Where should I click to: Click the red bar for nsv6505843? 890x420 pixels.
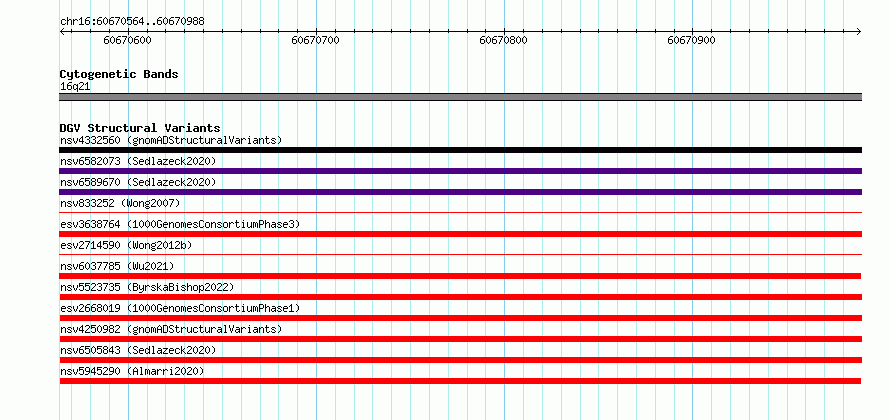coord(460,360)
